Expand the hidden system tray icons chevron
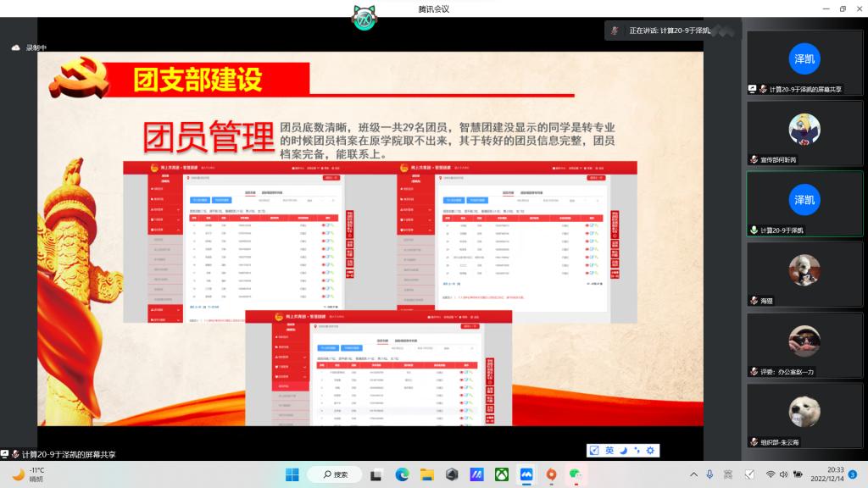The image size is (868, 488). 693,474
